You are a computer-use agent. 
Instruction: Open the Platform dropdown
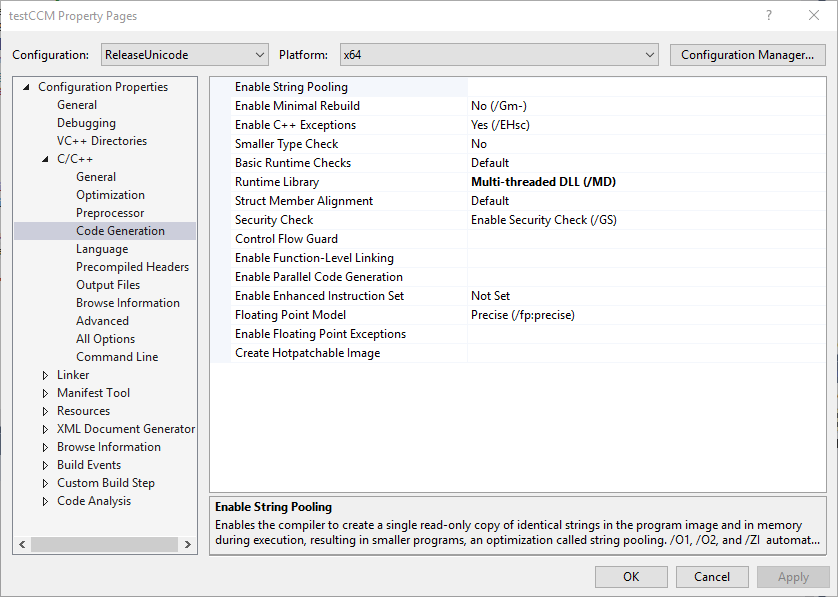coord(498,55)
